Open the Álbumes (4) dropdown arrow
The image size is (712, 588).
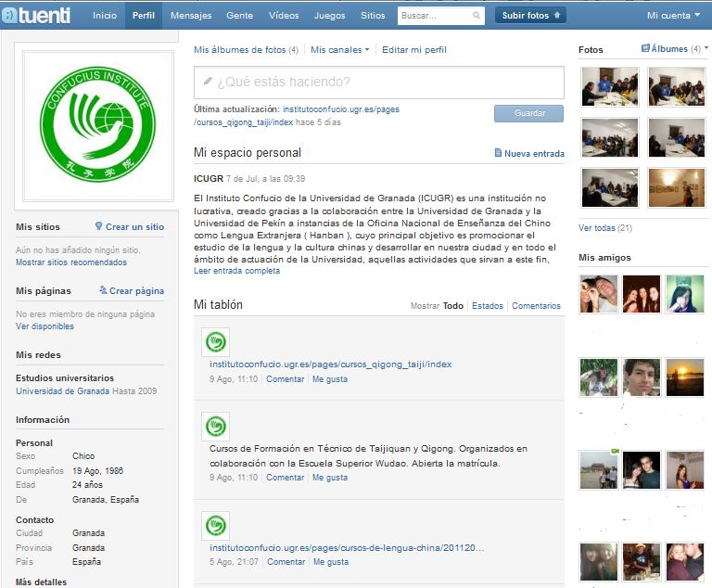click(706, 47)
